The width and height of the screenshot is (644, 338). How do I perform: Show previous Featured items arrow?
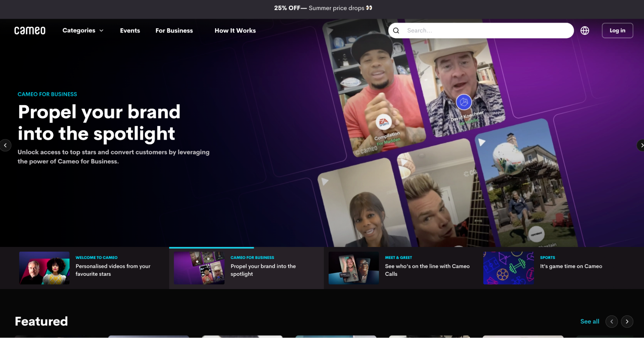[x=611, y=322]
